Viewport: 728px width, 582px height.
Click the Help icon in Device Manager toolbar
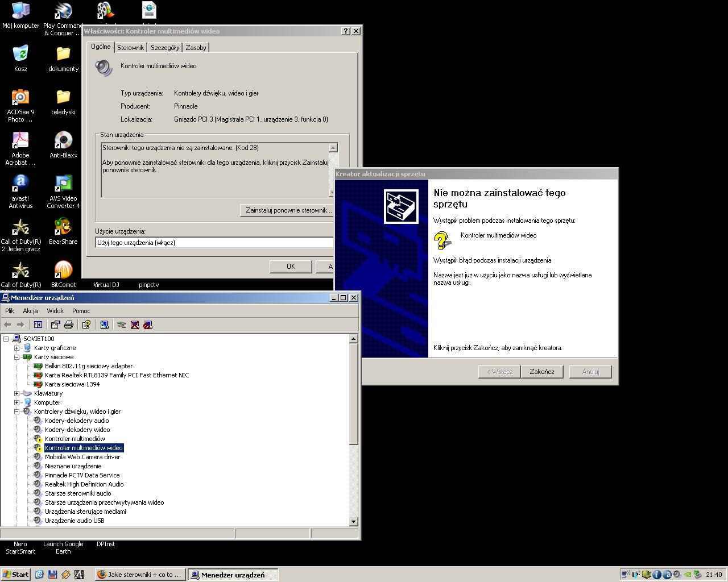coord(86,325)
